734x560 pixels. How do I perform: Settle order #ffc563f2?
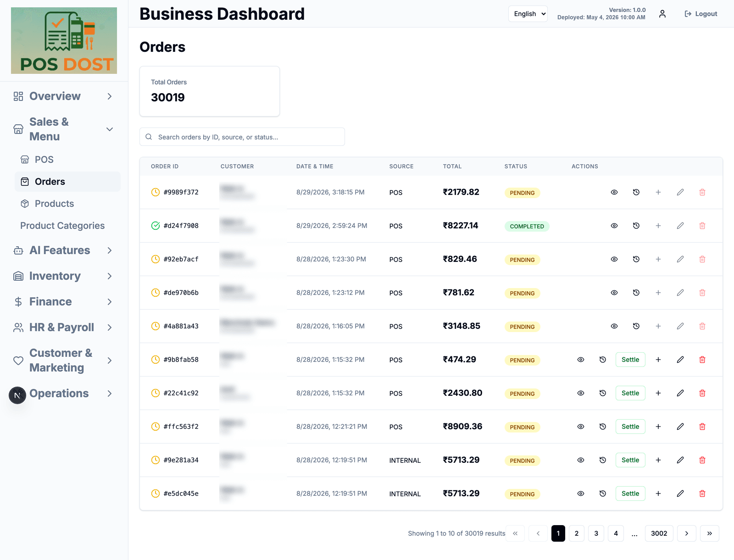(x=630, y=427)
